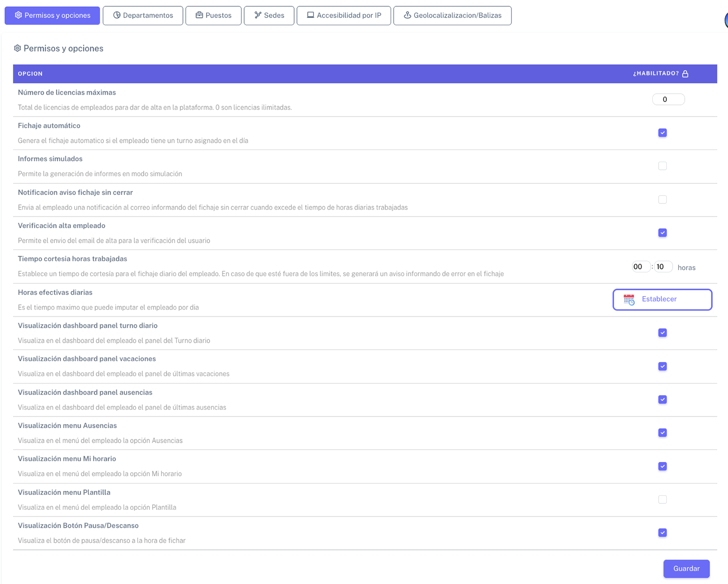This screenshot has width=728, height=584.
Task: Enable Notificacion aviso fichaje sin cerrar
Action: [x=662, y=200]
